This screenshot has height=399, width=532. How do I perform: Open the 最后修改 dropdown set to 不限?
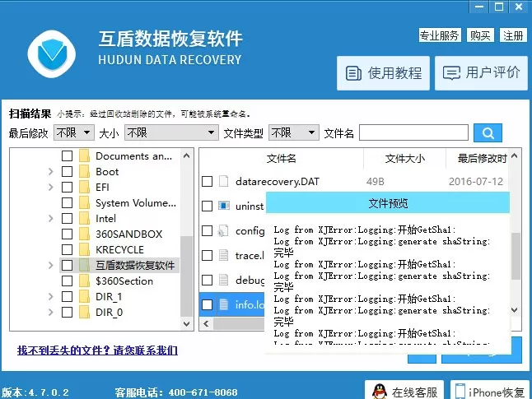click(x=73, y=132)
